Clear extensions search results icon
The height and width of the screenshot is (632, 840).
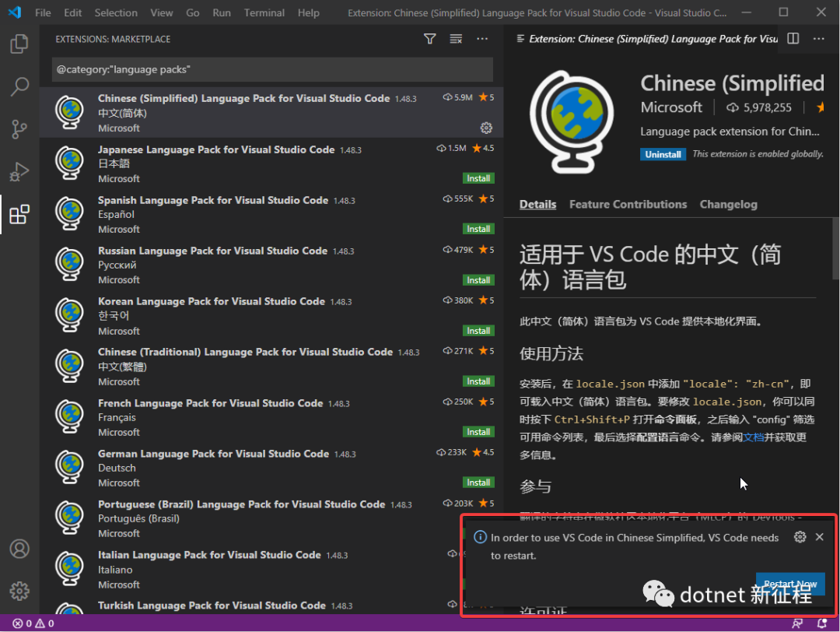(x=456, y=39)
